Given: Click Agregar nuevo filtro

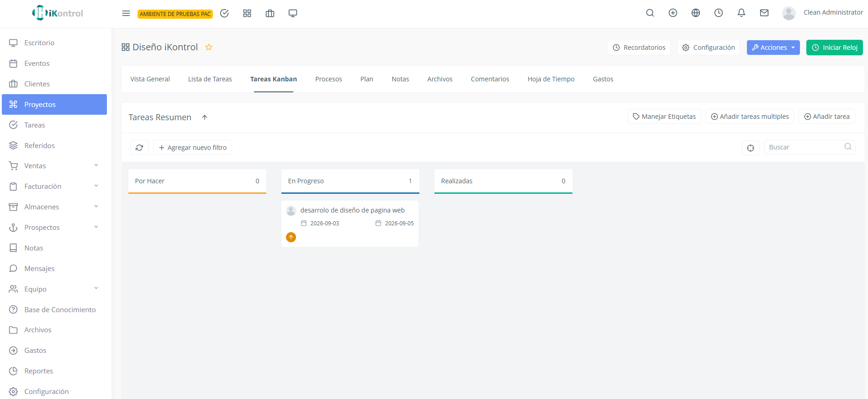Looking at the screenshot, I should coord(192,148).
